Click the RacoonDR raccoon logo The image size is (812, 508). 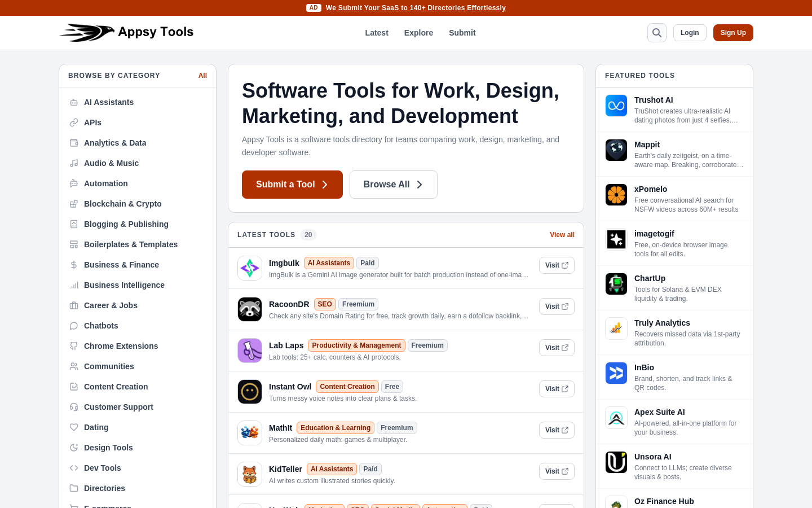tap(250, 309)
